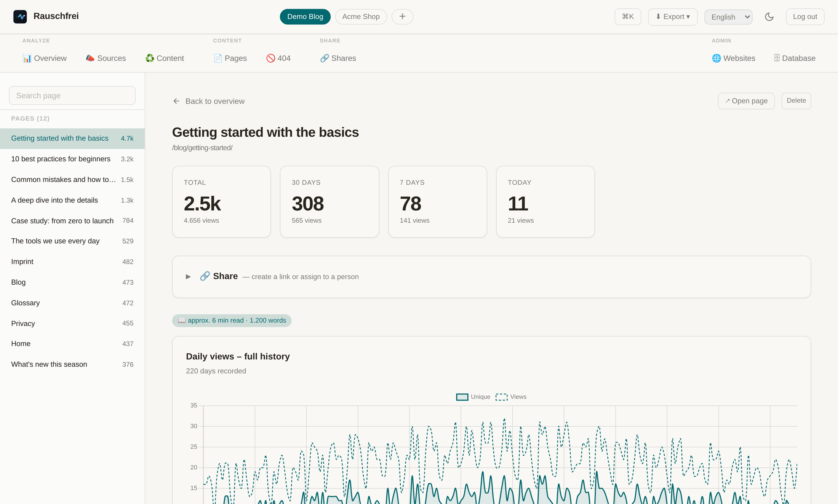Click the Total 2.5k stat card
Image resolution: width=838 pixels, height=504 pixels.
point(221,202)
